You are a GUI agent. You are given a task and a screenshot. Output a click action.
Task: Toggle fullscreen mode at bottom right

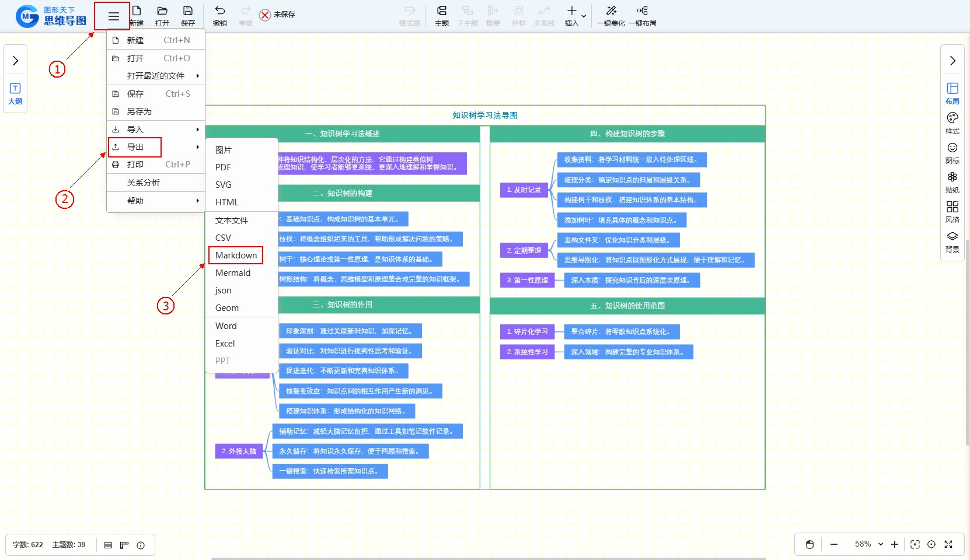[948, 544]
